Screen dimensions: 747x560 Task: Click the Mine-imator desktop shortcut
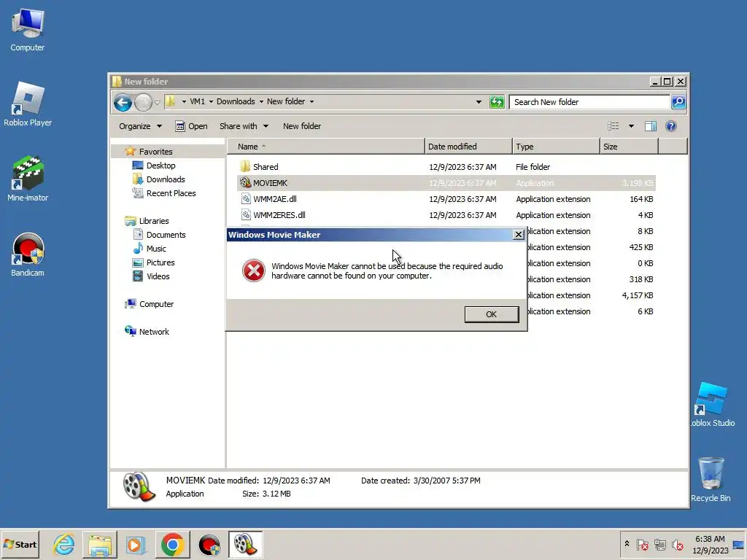click(28, 179)
